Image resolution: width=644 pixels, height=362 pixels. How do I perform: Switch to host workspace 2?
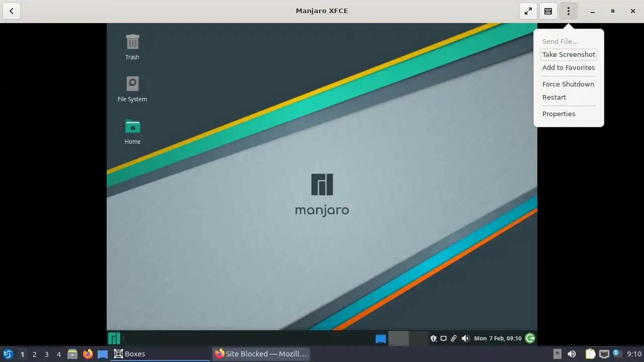(x=34, y=354)
